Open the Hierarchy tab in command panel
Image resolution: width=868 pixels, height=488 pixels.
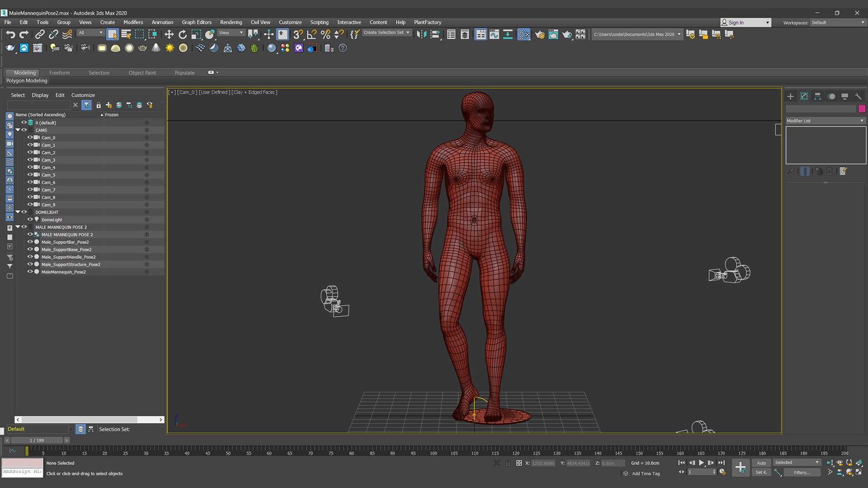click(x=817, y=96)
